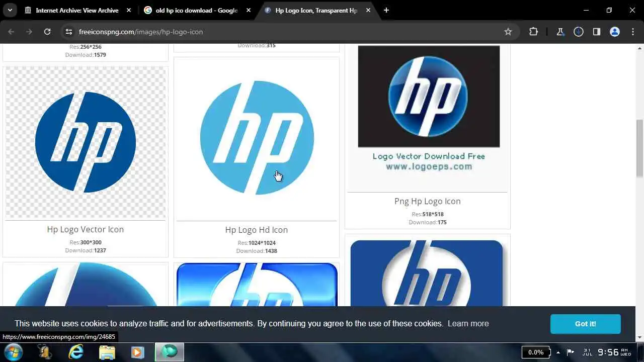Bookmark this page with star icon

[508, 32]
